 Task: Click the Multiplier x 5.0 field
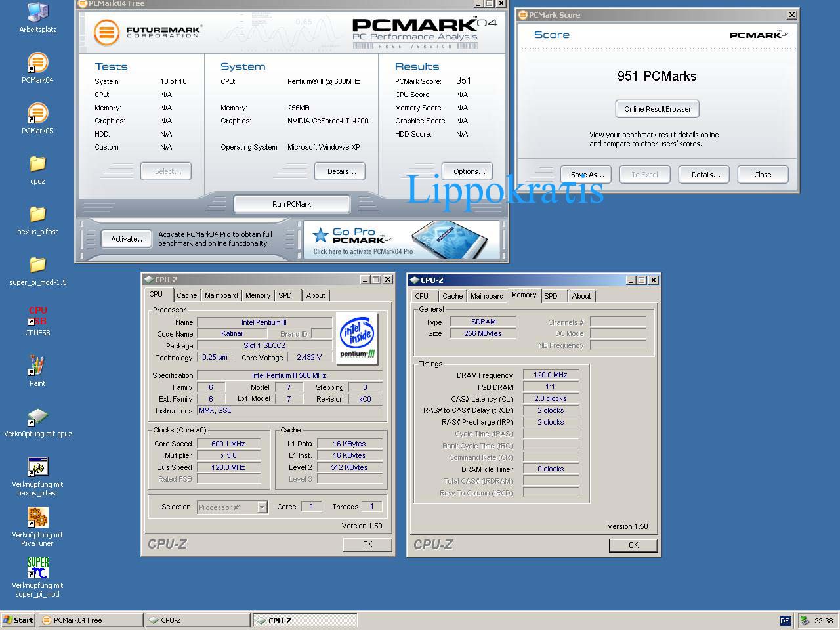tap(228, 455)
